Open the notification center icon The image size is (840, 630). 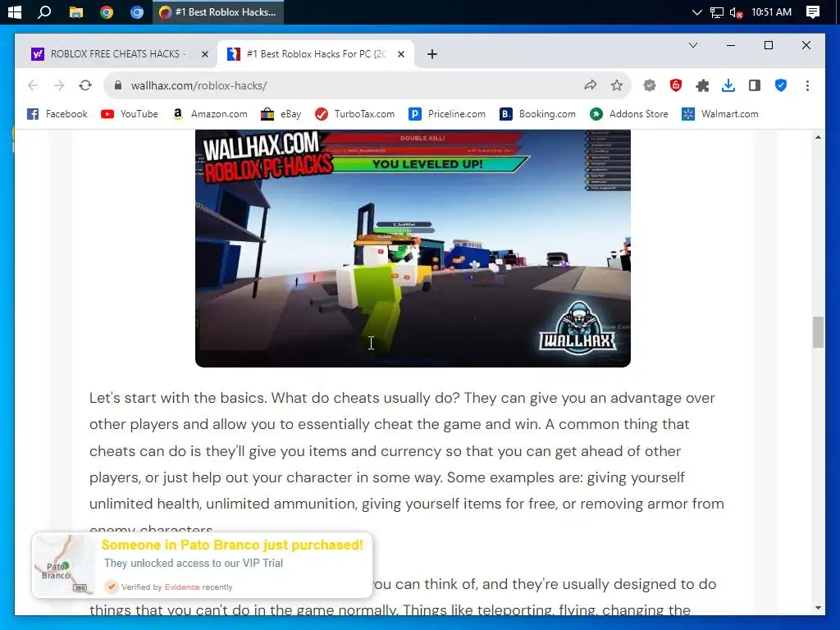point(813,11)
